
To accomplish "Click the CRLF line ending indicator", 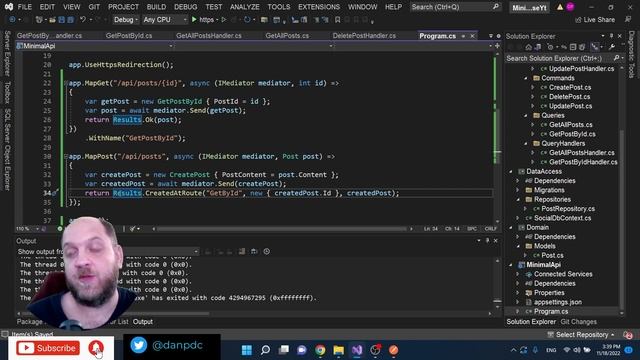I will tap(490, 229).
